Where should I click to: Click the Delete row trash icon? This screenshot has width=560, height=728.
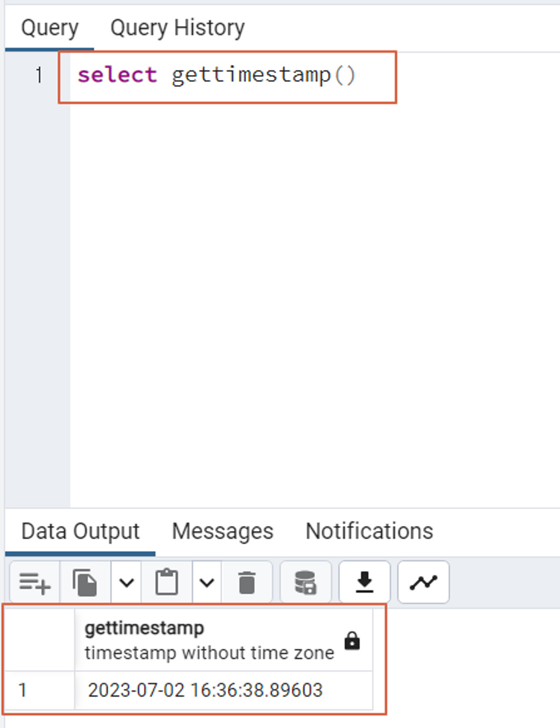point(247,582)
